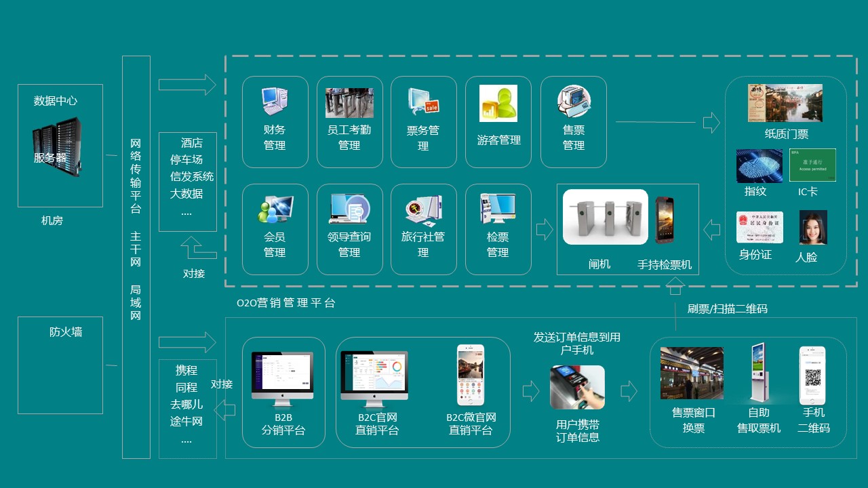Click the 手机二维码 phone QR image
868x488 pixels.
coord(812,375)
